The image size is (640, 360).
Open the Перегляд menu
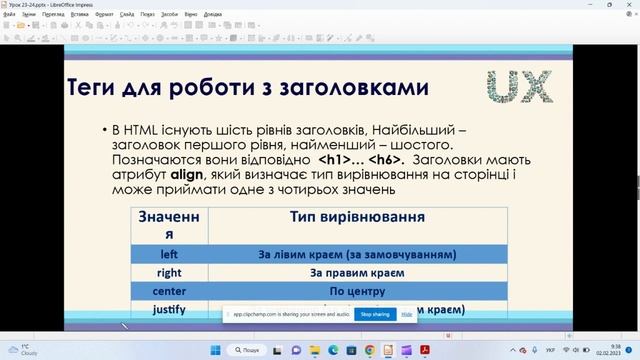(53, 14)
